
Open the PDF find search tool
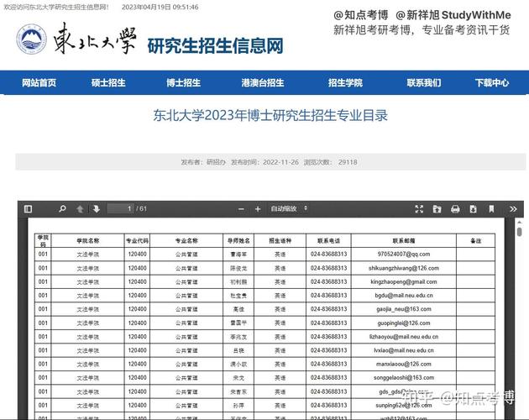(x=62, y=209)
